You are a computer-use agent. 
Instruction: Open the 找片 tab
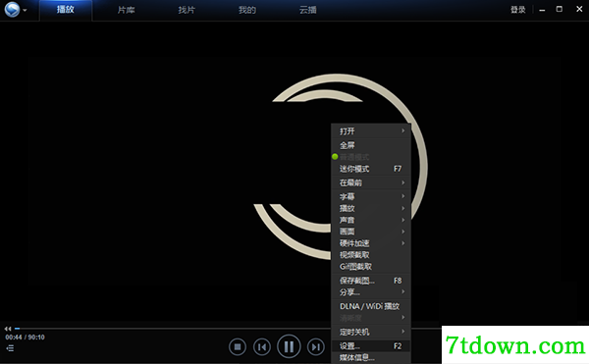[187, 10]
